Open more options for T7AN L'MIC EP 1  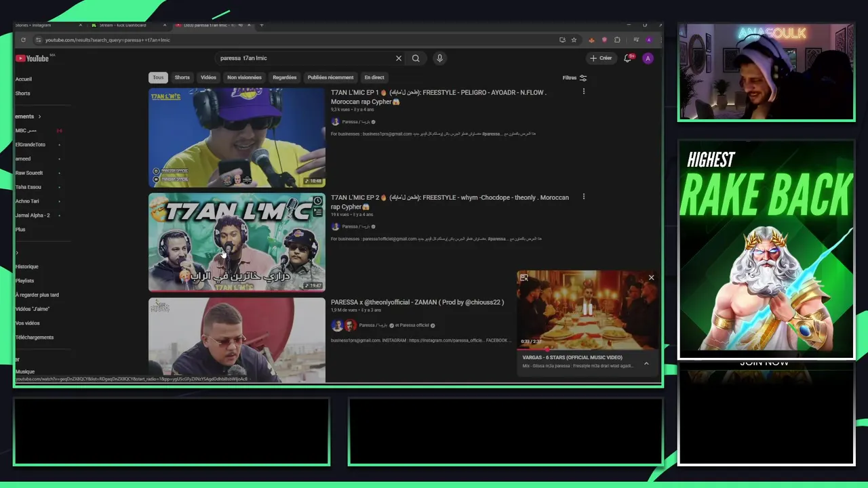[x=584, y=91]
